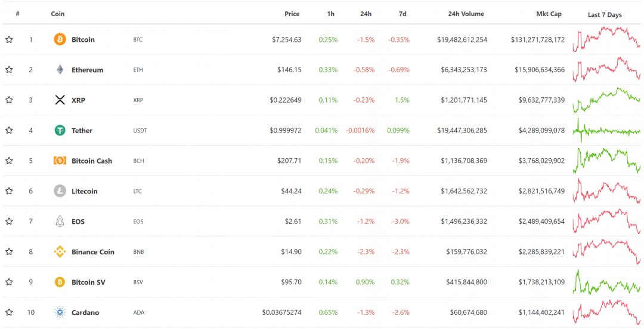Click Binance Coin 24h volume $159,776,032

466,252
